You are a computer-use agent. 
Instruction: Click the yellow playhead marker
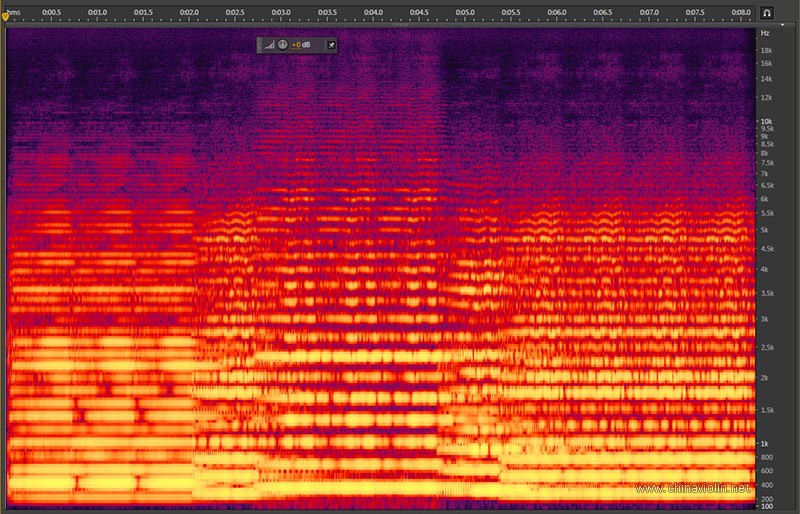point(5,15)
